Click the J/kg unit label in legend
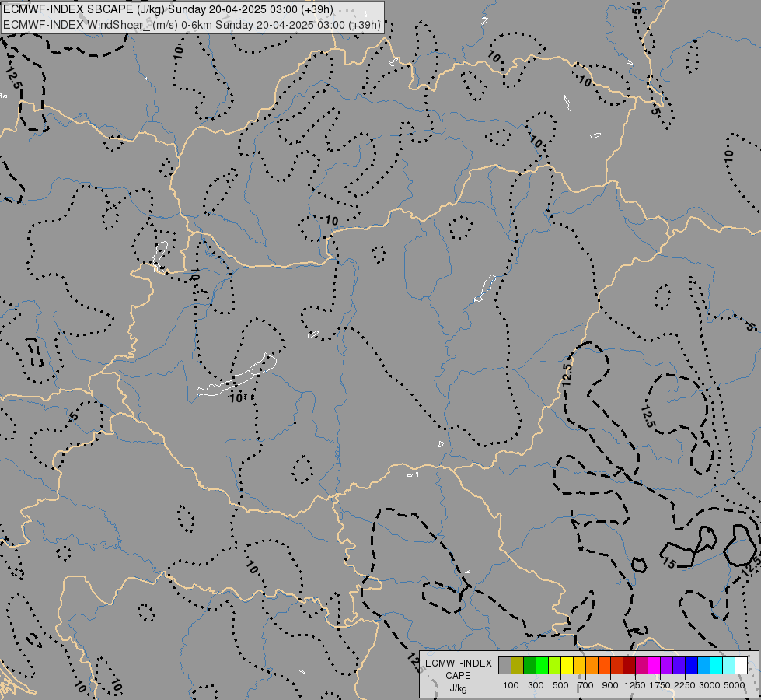The width and height of the screenshot is (761, 700). tap(458, 688)
